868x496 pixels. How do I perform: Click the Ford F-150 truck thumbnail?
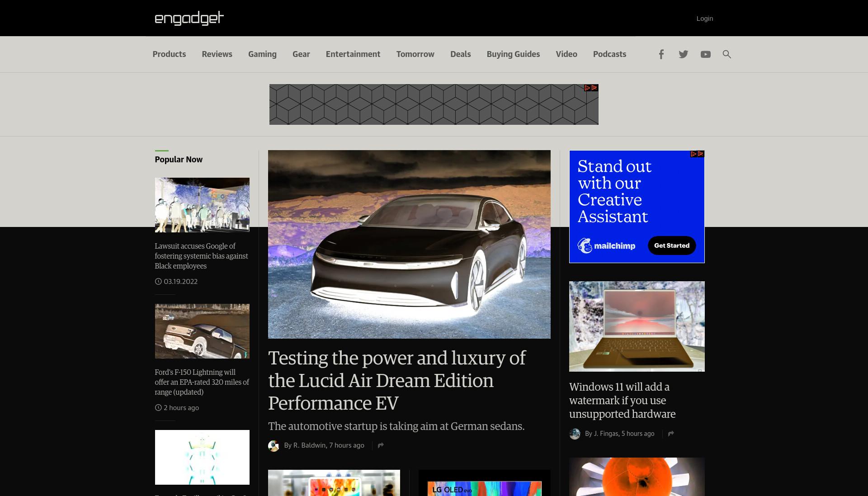tap(202, 331)
